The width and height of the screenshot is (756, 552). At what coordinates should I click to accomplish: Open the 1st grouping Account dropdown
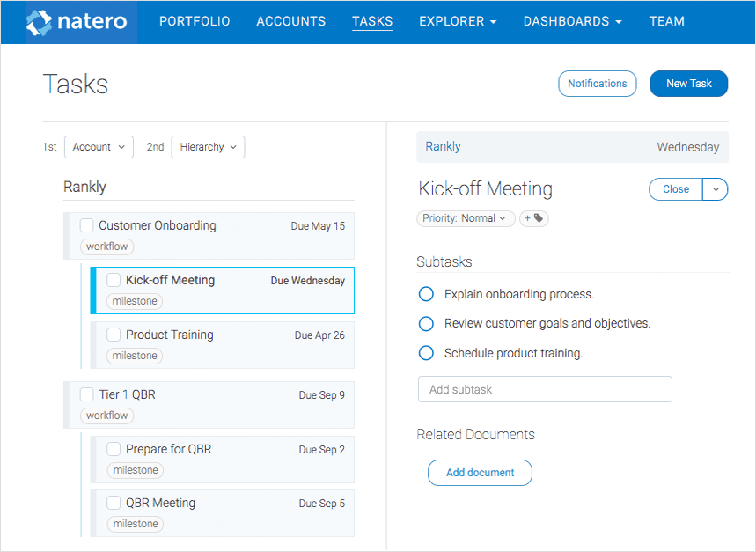click(x=99, y=147)
